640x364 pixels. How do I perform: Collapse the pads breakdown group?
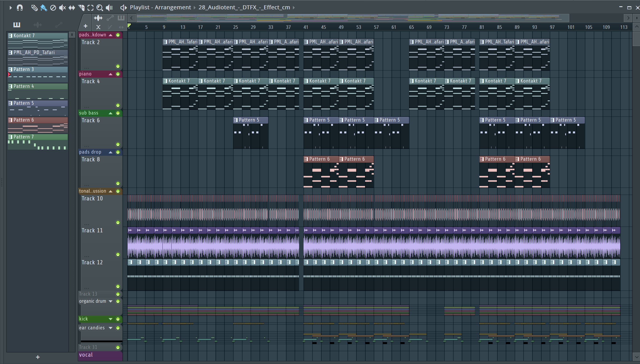[110, 35]
